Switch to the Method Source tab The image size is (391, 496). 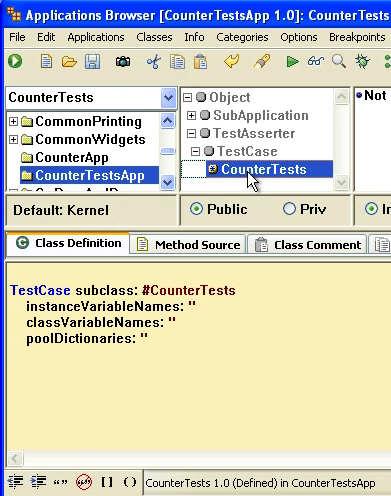point(188,245)
